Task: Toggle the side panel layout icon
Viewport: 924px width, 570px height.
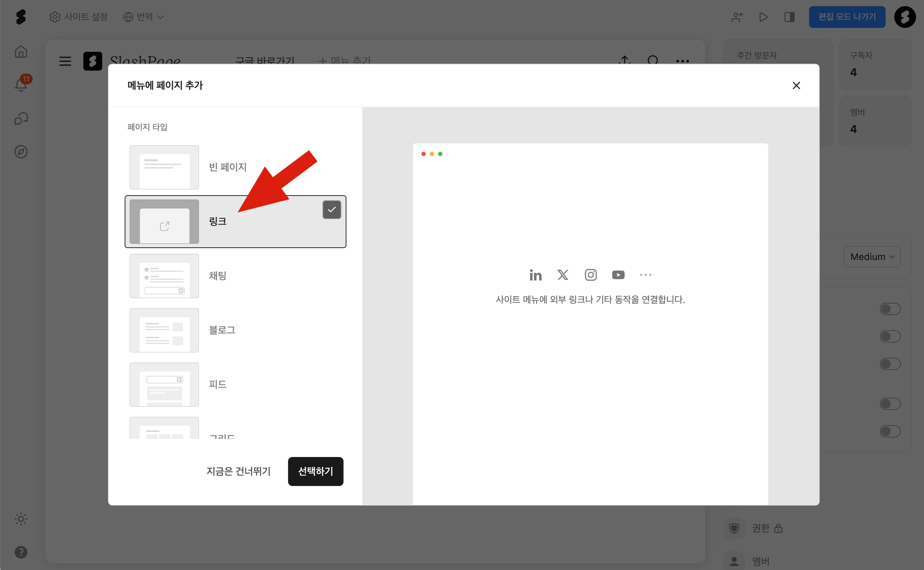Action: (789, 17)
